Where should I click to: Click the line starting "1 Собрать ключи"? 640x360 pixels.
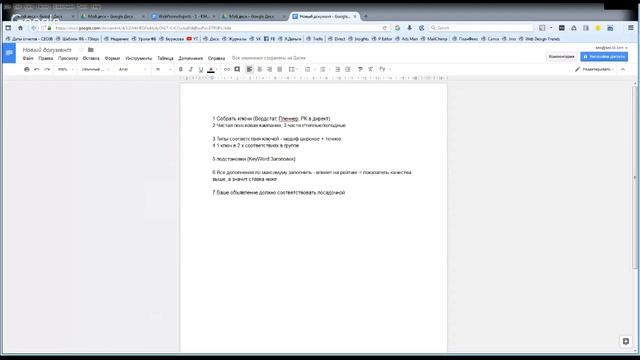pyautogui.click(x=271, y=118)
